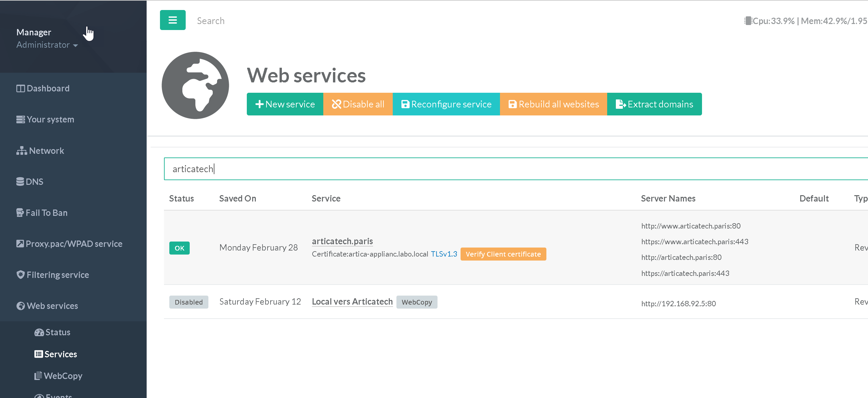
Task: Collapse the Web services sidebar section
Action: 52,306
